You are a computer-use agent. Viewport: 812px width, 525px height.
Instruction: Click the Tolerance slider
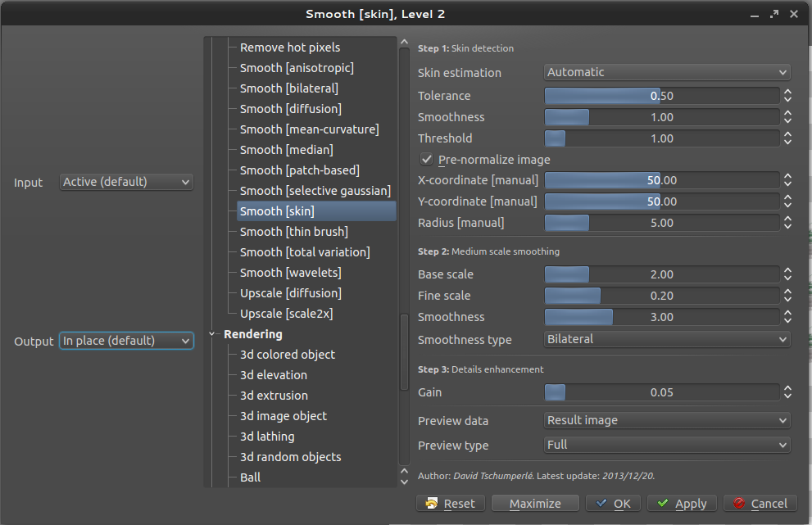661,96
